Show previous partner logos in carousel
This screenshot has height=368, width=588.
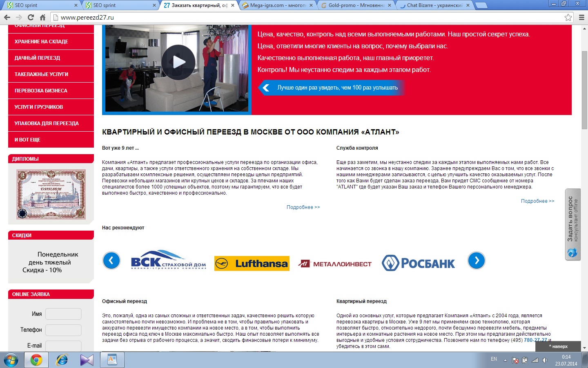pyautogui.click(x=111, y=260)
